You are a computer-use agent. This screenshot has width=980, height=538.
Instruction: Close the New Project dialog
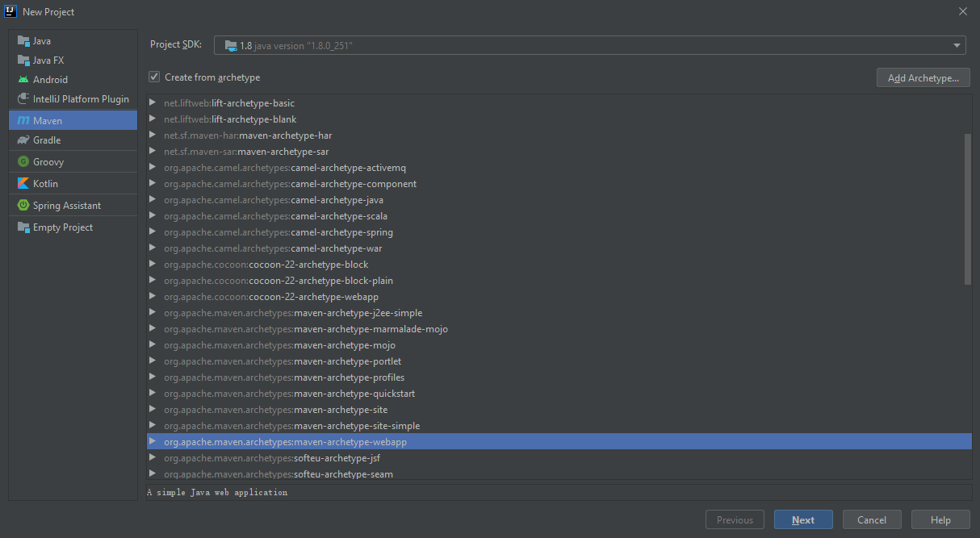(962, 11)
